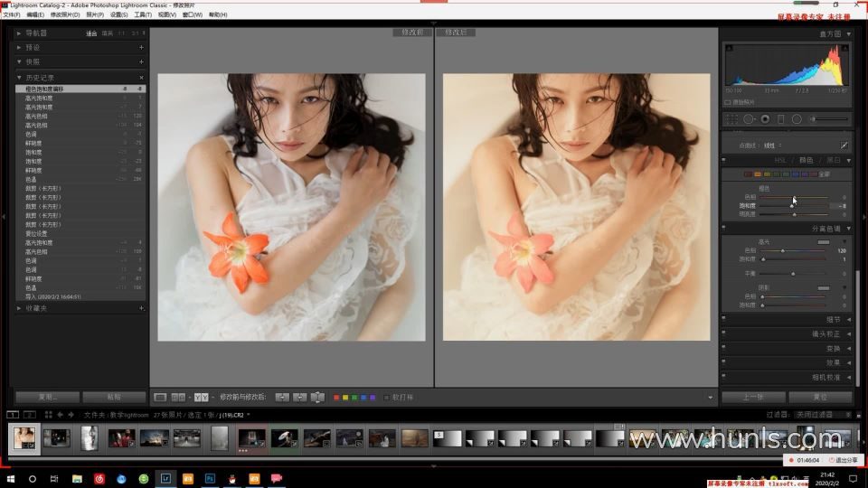
Task: Switch to loupe view icon in toolbar
Action: coord(160,398)
